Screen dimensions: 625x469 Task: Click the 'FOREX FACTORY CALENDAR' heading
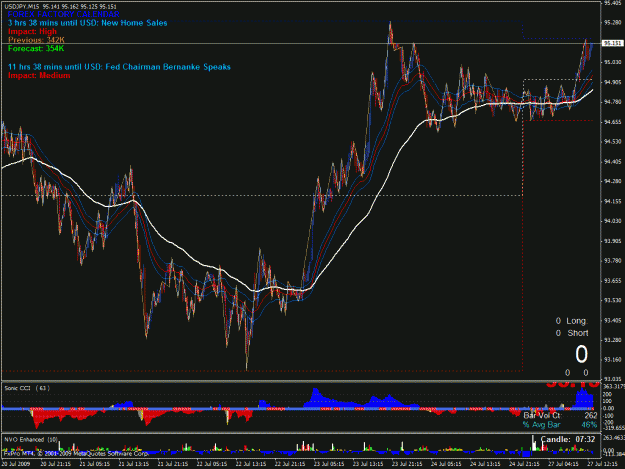pyautogui.click(x=63, y=14)
